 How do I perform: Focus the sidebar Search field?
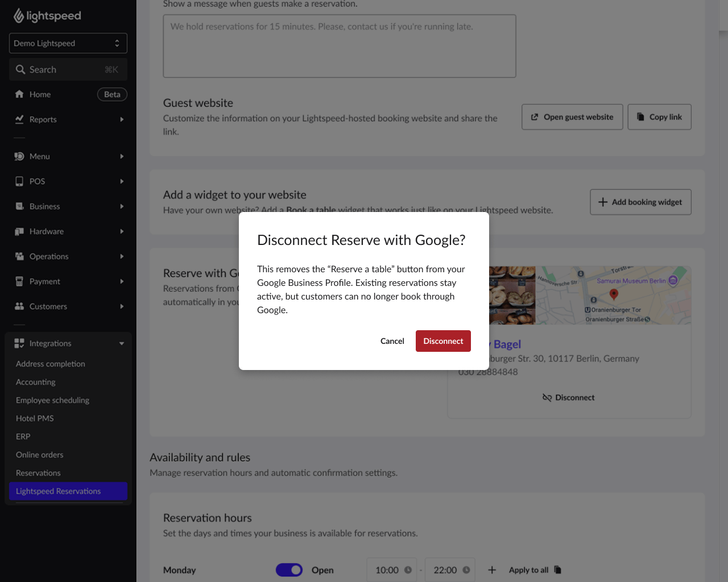[68, 69]
